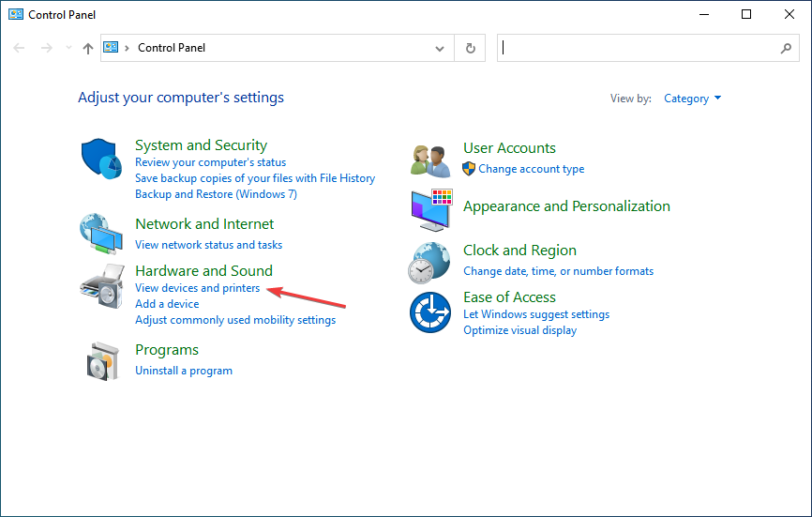Image resolution: width=812 pixels, height=517 pixels.
Task: Open Adjust commonly used mobility settings
Action: [x=235, y=320]
